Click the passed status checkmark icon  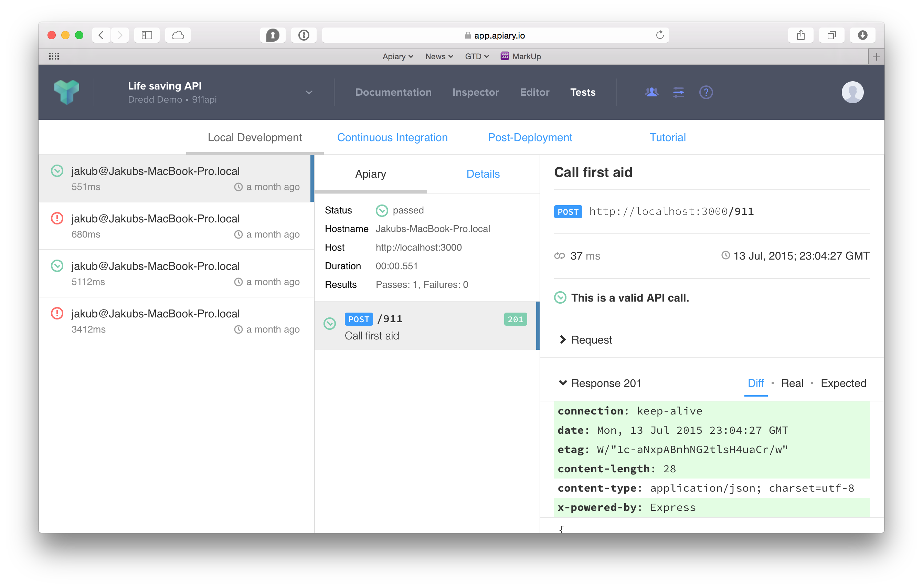click(x=381, y=209)
